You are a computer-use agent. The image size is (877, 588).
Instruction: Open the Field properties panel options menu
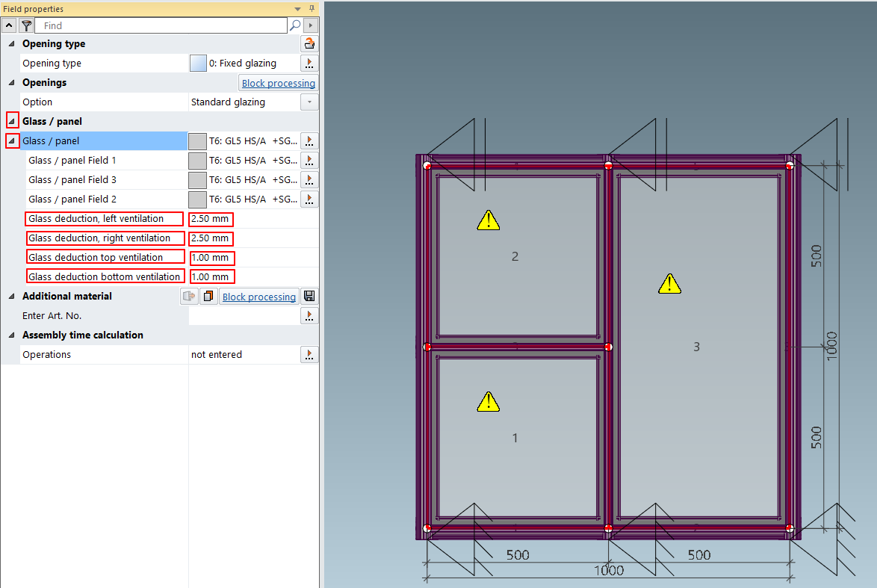298,9
